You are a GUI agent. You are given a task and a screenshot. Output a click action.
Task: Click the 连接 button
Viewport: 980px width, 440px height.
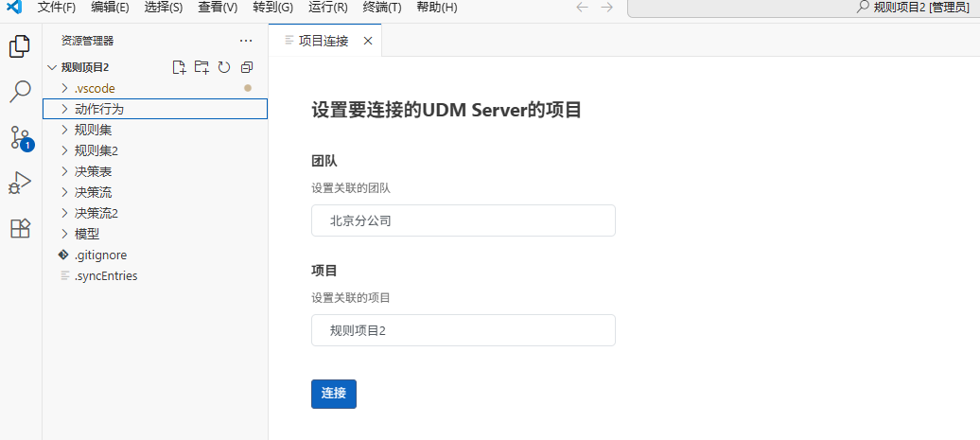[333, 394]
